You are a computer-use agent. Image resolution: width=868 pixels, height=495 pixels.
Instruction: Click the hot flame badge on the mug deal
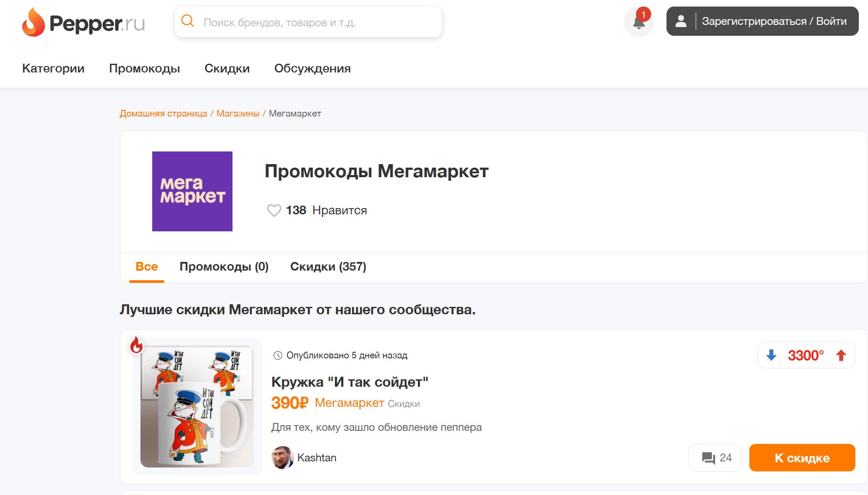(137, 345)
